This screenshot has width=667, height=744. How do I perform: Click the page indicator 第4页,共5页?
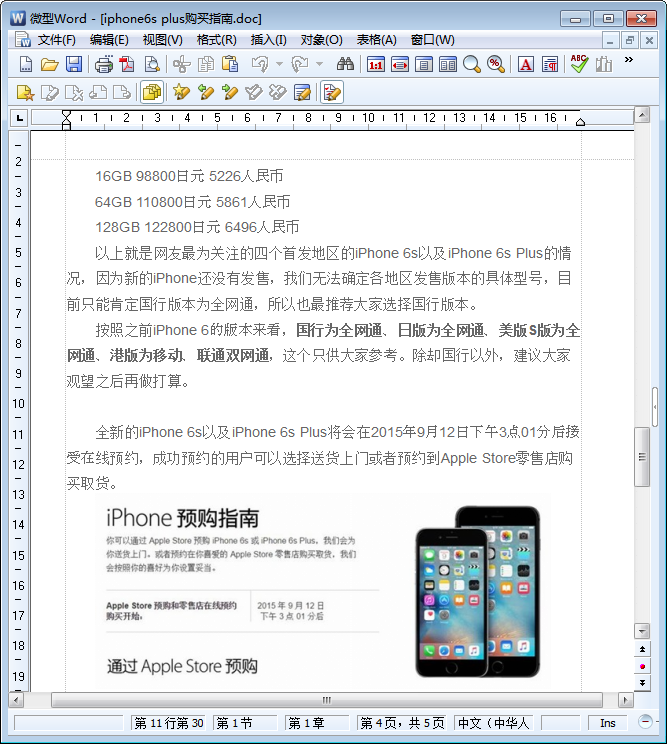402,723
